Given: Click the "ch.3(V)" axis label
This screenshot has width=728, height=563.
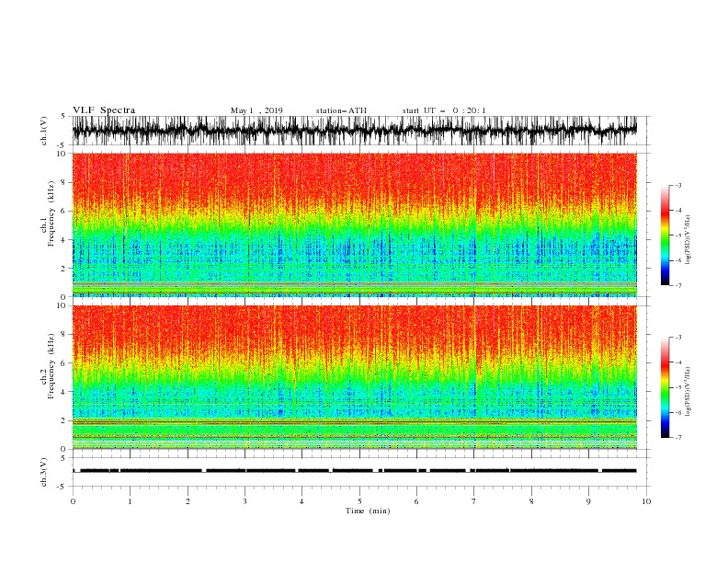Looking at the screenshot, I should pyautogui.click(x=44, y=472).
